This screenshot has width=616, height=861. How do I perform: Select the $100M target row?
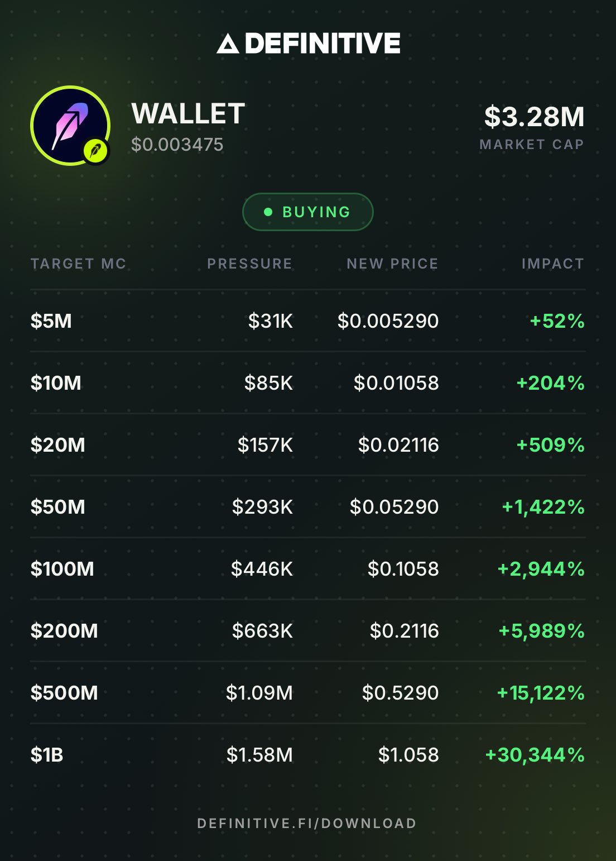(308, 569)
